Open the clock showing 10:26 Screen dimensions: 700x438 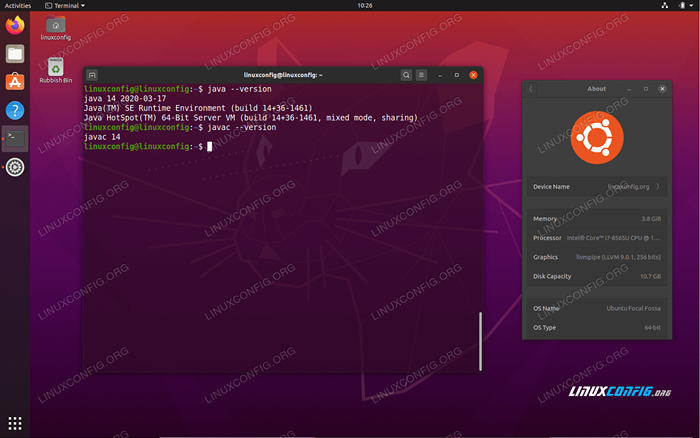[x=365, y=5]
